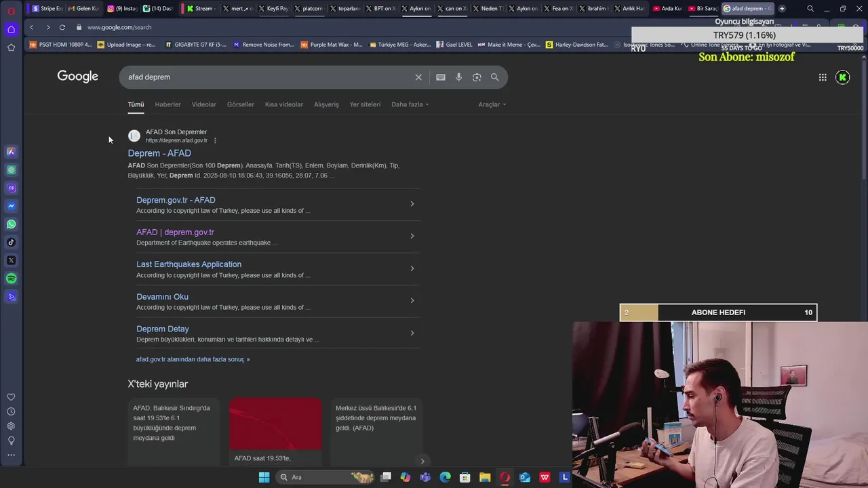This screenshot has width=868, height=488.
Task: Open ChatGPT in the sidebar
Action: [11, 170]
